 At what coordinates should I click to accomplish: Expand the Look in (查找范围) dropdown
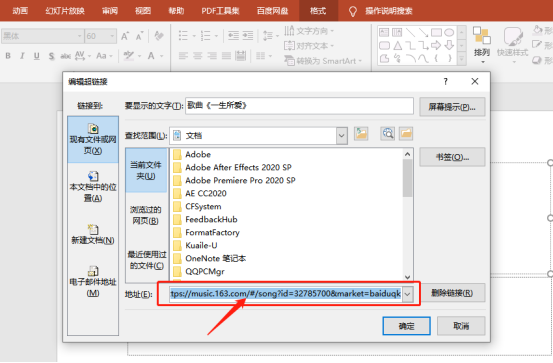click(x=341, y=136)
